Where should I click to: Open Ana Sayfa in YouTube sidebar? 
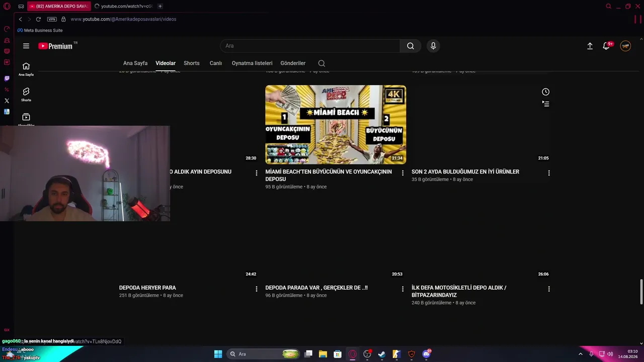pyautogui.click(x=26, y=69)
